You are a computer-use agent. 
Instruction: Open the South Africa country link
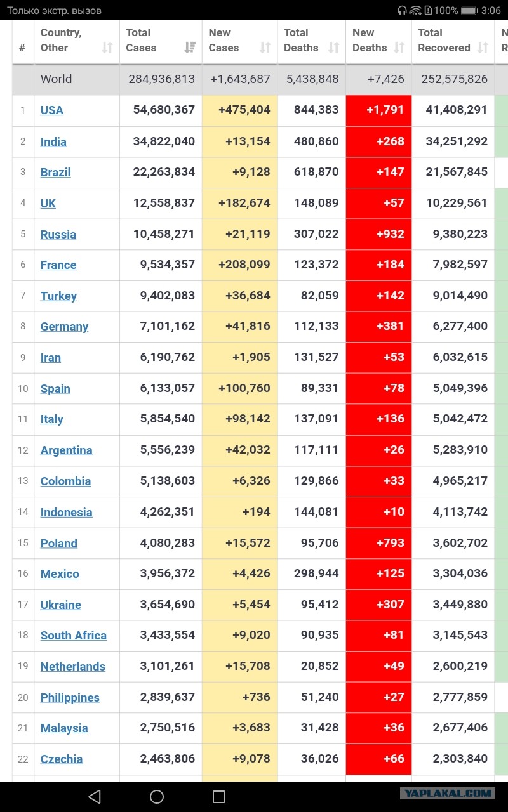pyautogui.click(x=74, y=636)
